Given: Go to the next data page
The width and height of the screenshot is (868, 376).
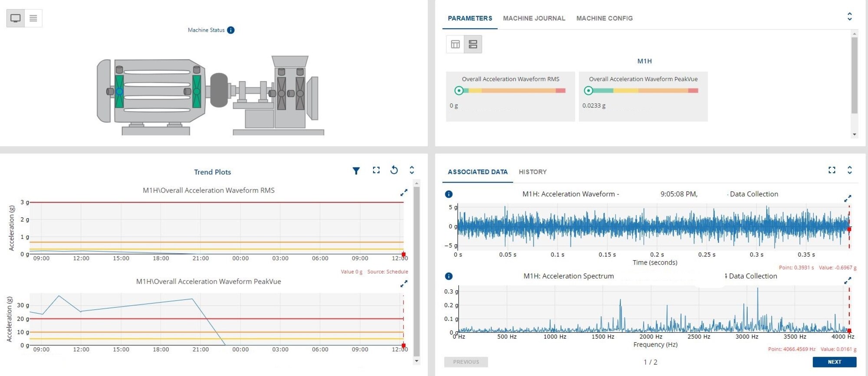Looking at the screenshot, I should (x=834, y=362).
